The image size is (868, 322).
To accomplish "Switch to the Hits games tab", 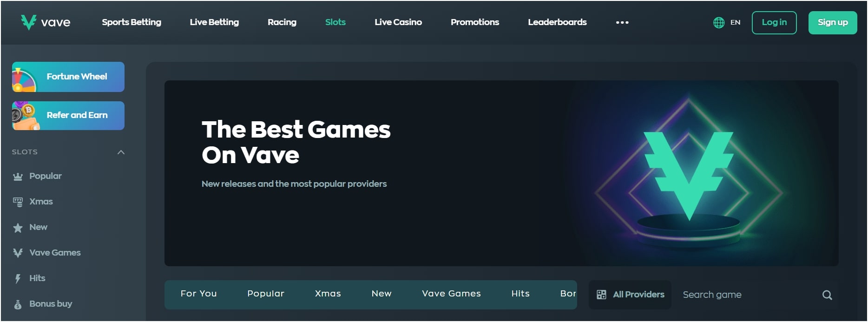I will click(520, 294).
